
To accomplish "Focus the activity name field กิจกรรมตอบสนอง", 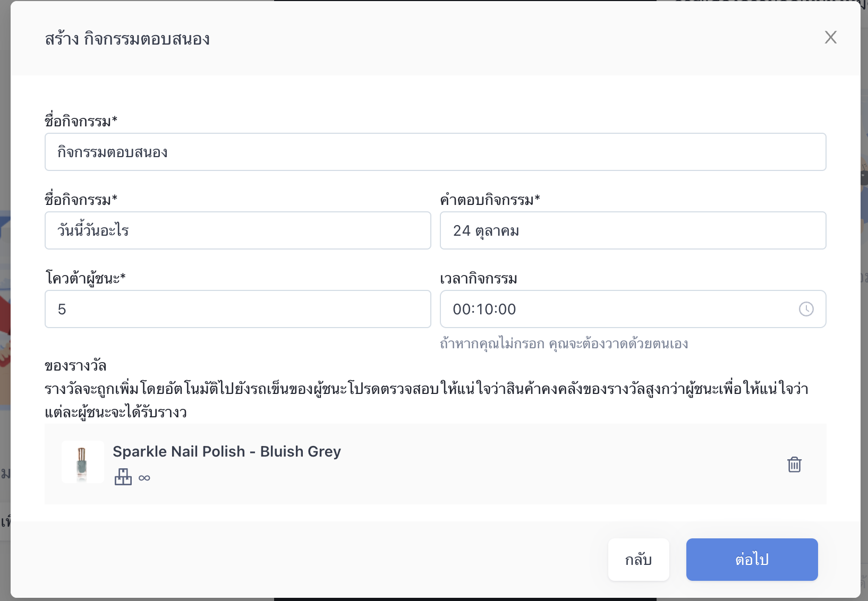I will click(435, 152).
